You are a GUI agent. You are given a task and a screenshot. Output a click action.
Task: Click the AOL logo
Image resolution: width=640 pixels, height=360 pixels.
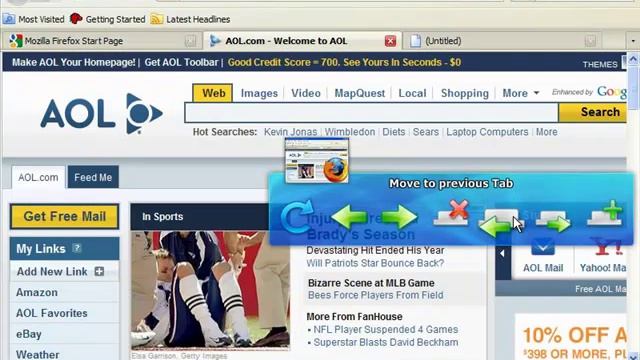102,113
